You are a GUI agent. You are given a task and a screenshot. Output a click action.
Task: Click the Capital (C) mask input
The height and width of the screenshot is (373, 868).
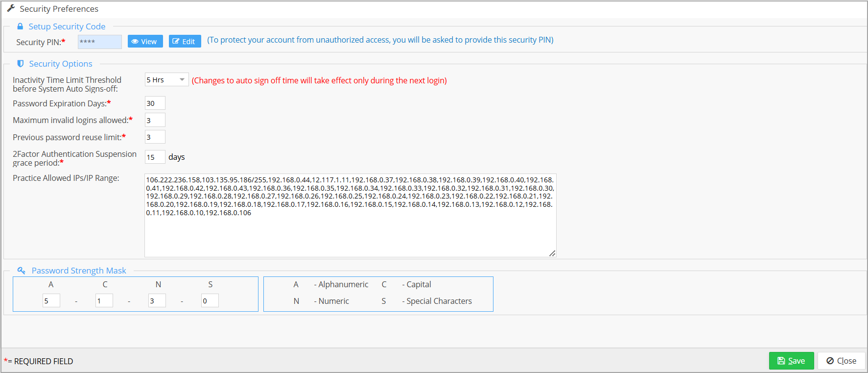pos(104,301)
